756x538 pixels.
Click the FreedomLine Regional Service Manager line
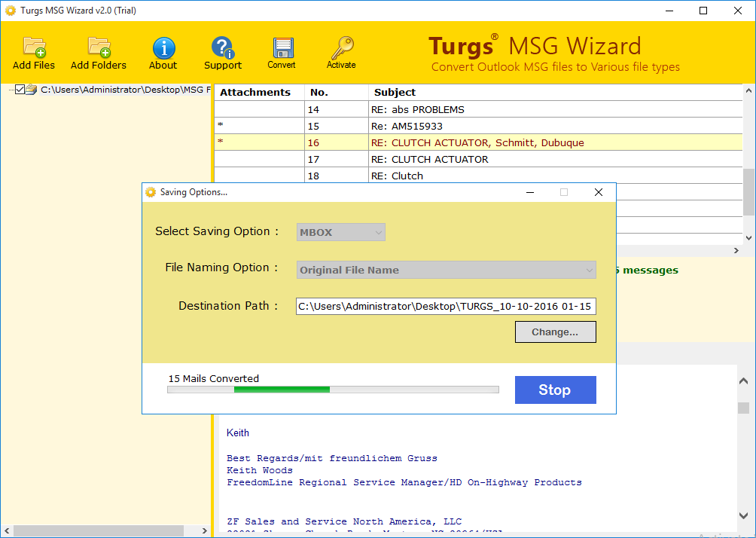(x=404, y=482)
